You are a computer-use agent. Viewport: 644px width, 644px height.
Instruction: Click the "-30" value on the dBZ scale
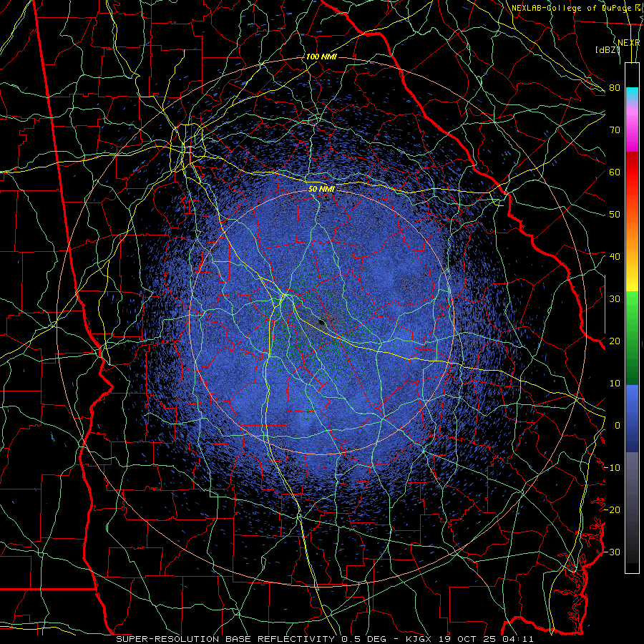(x=612, y=552)
